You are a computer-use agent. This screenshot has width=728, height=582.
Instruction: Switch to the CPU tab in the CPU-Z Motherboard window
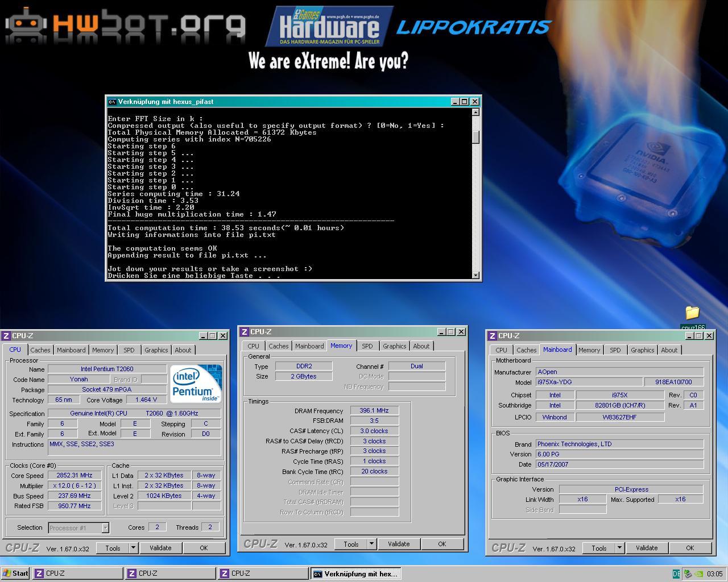click(x=501, y=350)
